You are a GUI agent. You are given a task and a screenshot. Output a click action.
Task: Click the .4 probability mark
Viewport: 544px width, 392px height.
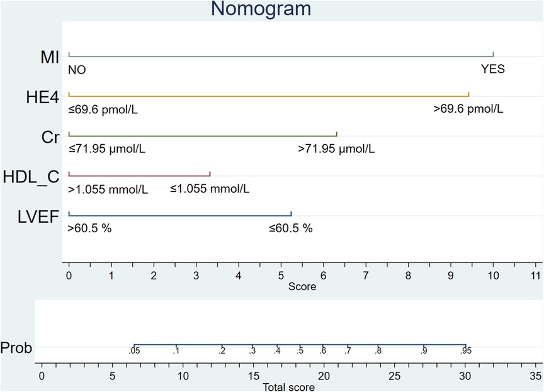(277, 350)
